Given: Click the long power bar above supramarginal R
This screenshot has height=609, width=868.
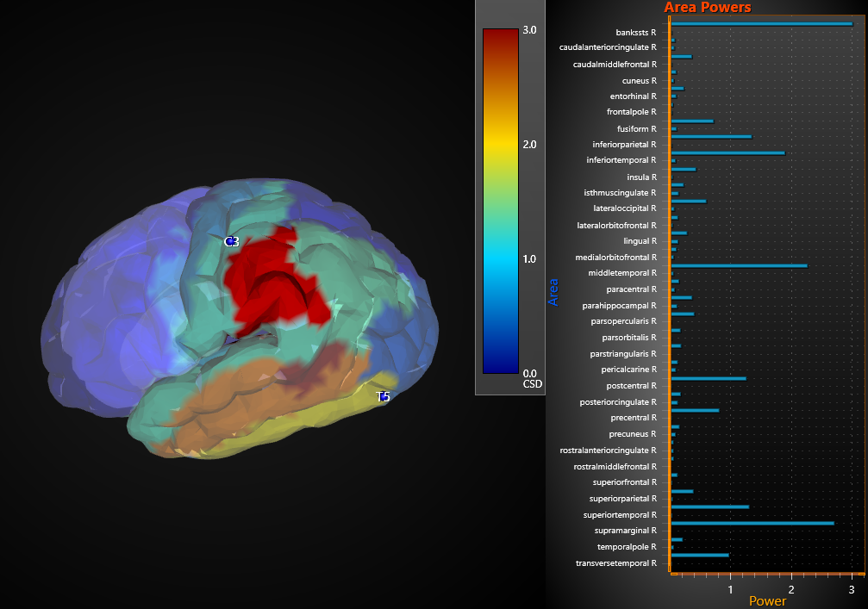Looking at the screenshot, I should (752, 523).
